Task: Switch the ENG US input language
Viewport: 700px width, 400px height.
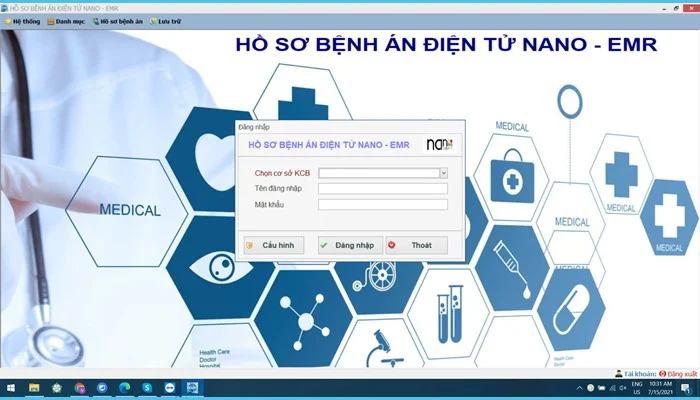Action: [x=637, y=388]
